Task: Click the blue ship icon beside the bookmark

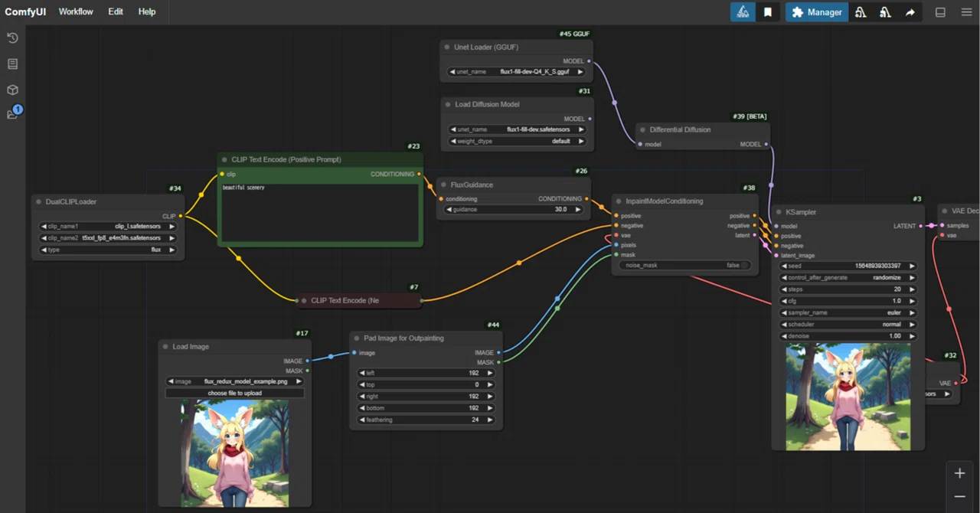Action: coord(743,12)
